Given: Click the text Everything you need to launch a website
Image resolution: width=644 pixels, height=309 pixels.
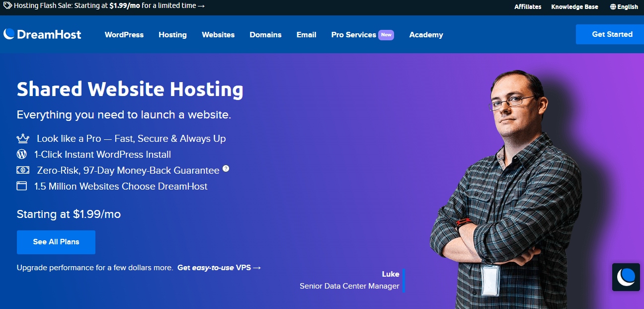Looking at the screenshot, I should 124,114.
